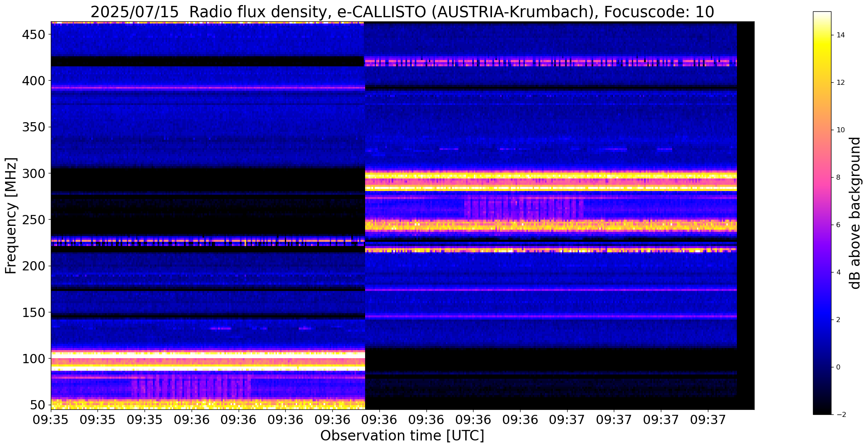Click the 14 colorbar tick label
The image size is (868, 448).
[841, 35]
